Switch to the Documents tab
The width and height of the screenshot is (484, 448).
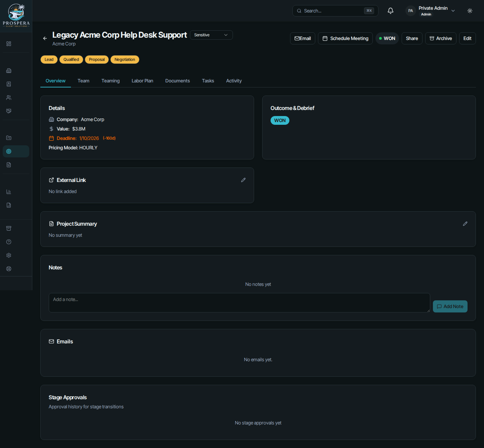pos(177,81)
